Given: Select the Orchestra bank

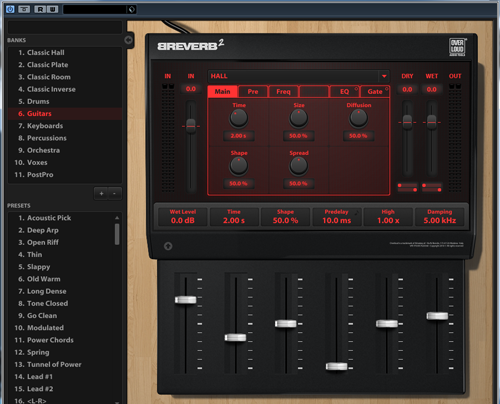Looking at the screenshot, I should pos(65,150).
